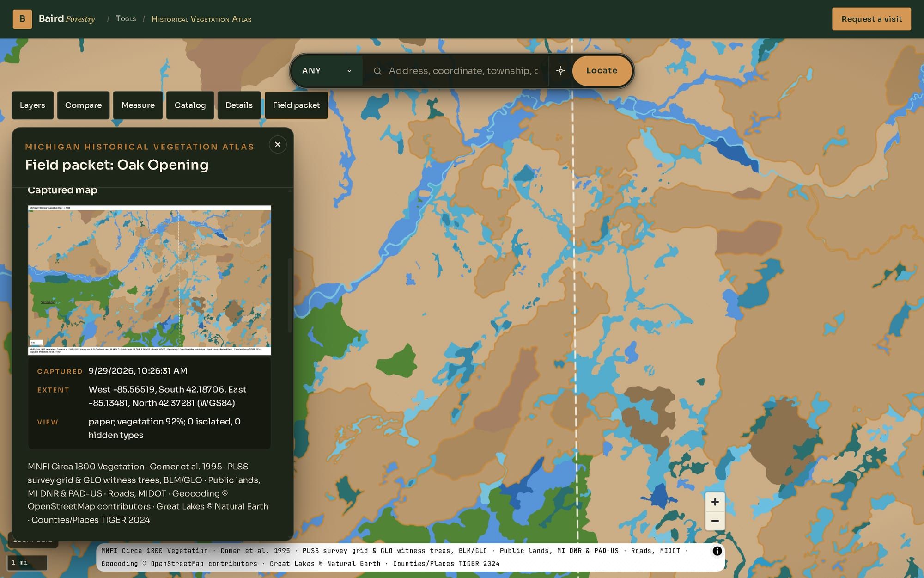
Task: Click the Field packet panel scrollbar
Action: coord(290,296)
